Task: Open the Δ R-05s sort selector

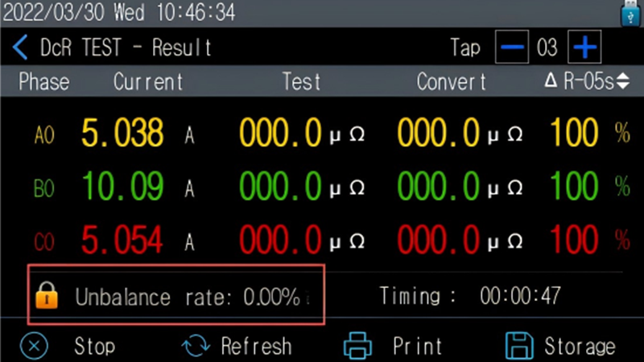Action: coord(587,81)
